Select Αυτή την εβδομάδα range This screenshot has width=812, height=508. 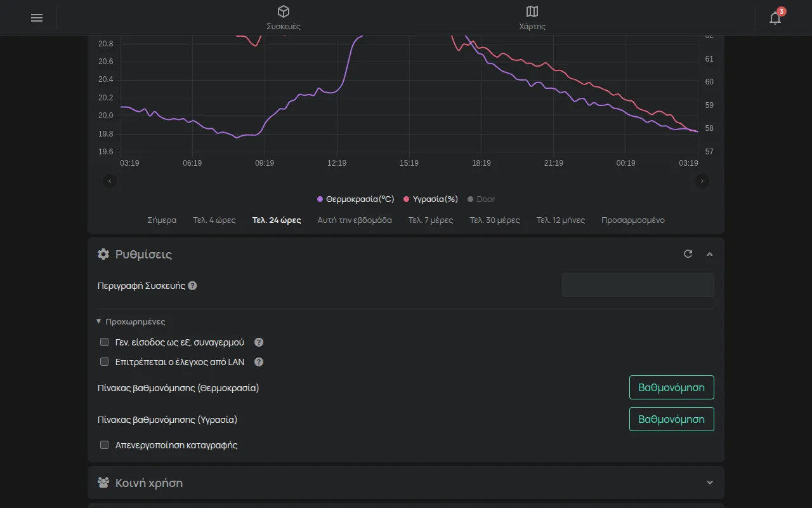coord(355,220)
